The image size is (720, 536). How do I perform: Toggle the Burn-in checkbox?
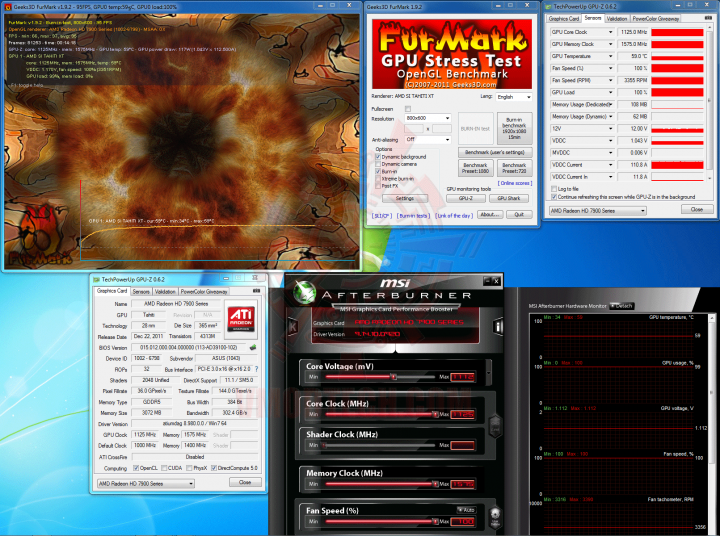coord(378,171)
